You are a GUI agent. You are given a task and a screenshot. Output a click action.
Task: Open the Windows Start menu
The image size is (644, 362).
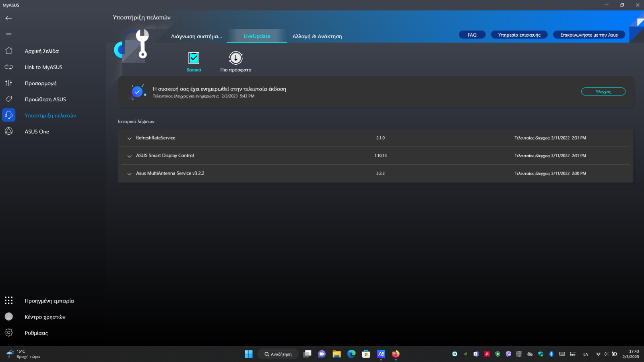click(248, 354)
